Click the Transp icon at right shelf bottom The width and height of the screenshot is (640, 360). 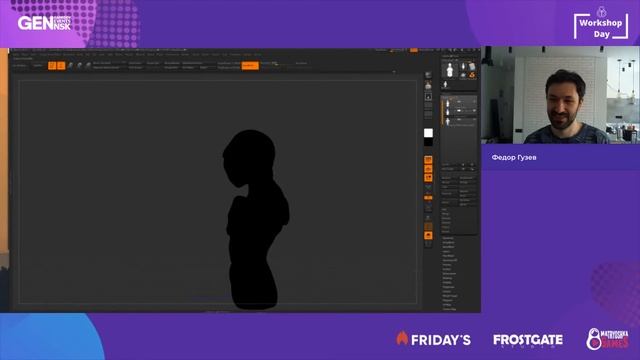coord(428,244)
